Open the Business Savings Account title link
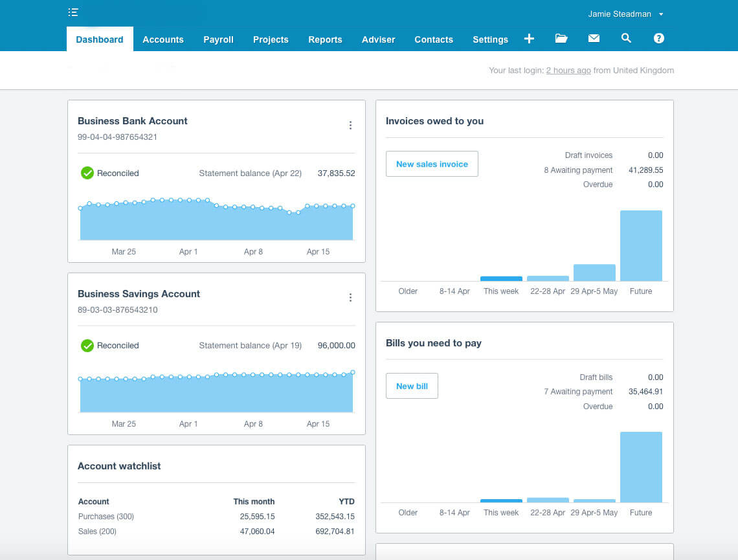738x560 pixels. (139, 294)
